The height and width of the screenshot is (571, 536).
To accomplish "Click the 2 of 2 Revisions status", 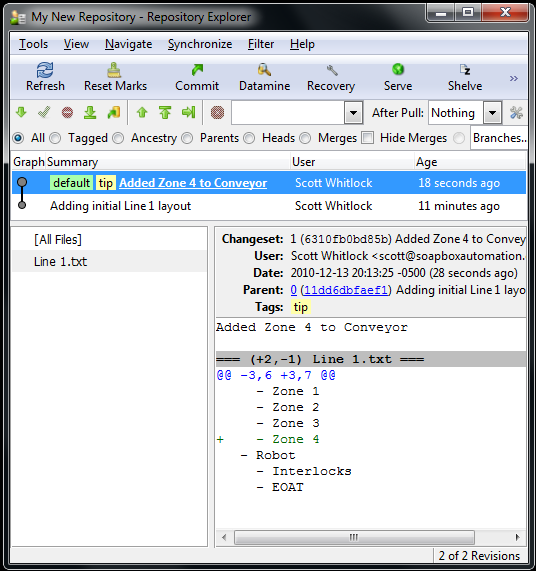I will click(x=480, y=556).
